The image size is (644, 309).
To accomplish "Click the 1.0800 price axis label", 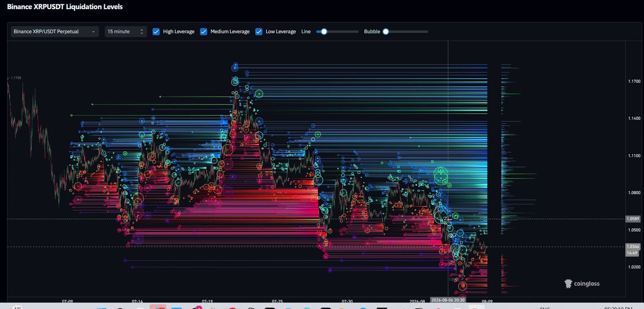I will [634, 192].
